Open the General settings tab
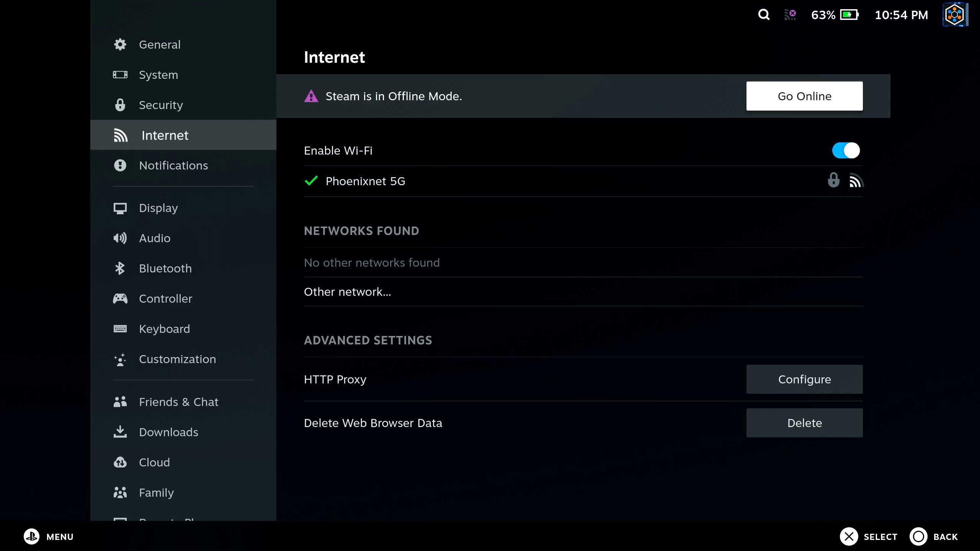Image resolution: width=980 pixels, height=551 pixels. [x=160, y=45]
